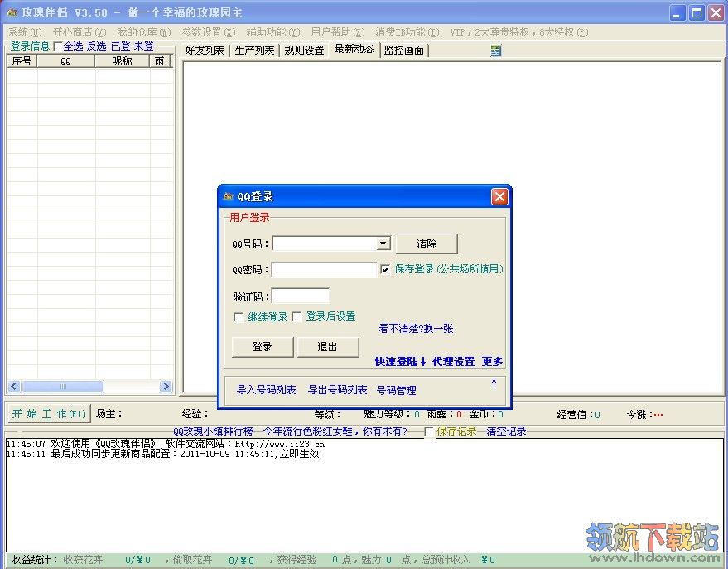Click 开始工作(F1) button
The height and width of the screenshot is (569, 728).
49,413
